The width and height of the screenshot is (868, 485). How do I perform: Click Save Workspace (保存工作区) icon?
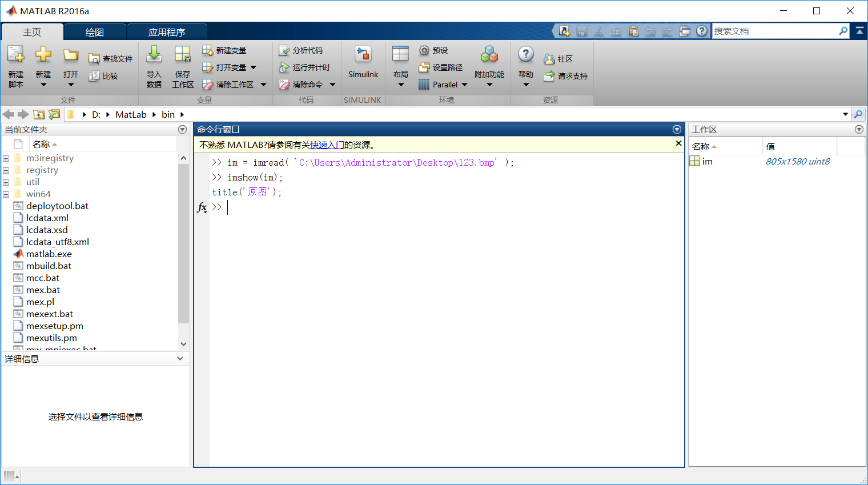183,55
